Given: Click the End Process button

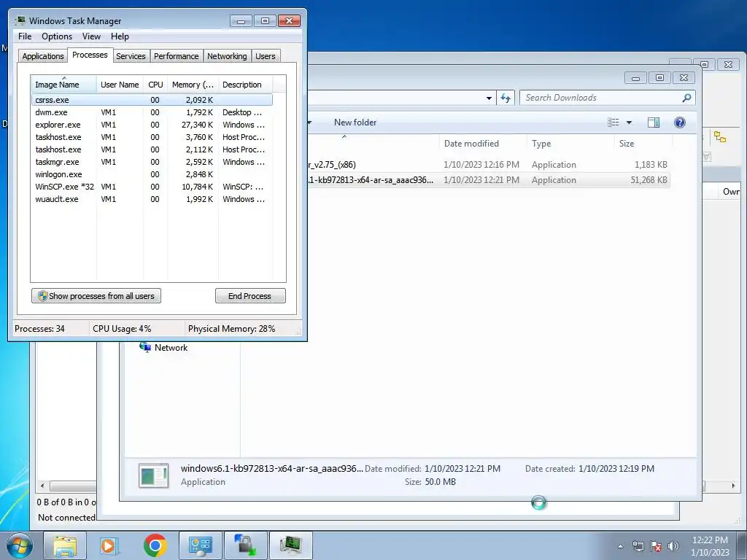Looking at the screenshot, I should tap(250, 296).
